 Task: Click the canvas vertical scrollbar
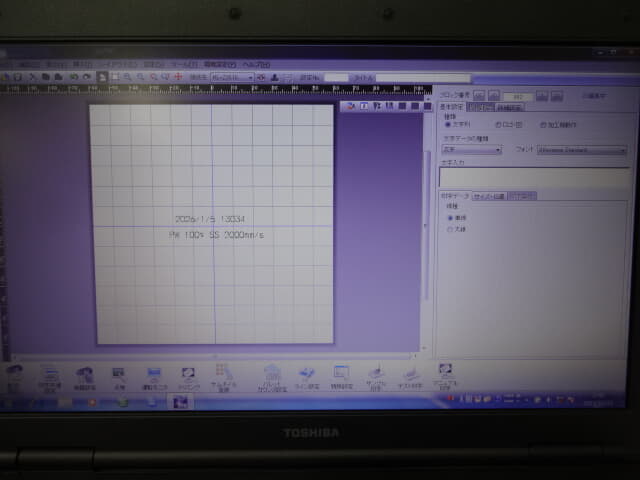pos(427,224)
